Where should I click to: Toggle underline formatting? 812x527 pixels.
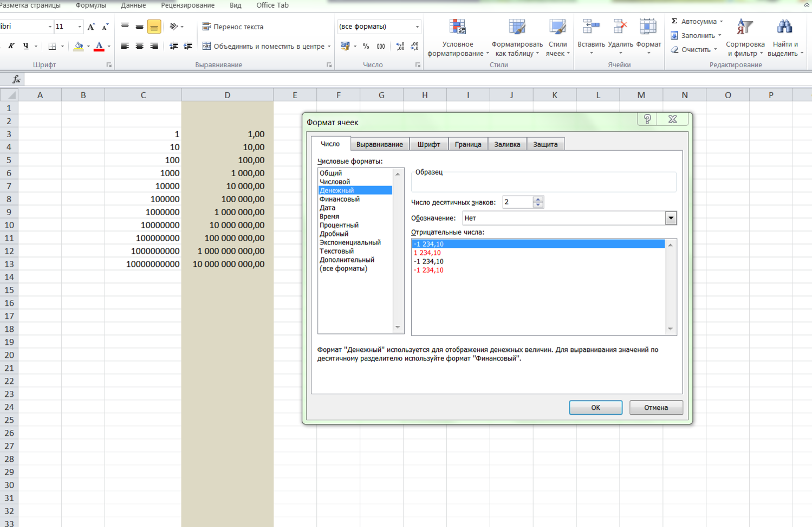[25, 47]
